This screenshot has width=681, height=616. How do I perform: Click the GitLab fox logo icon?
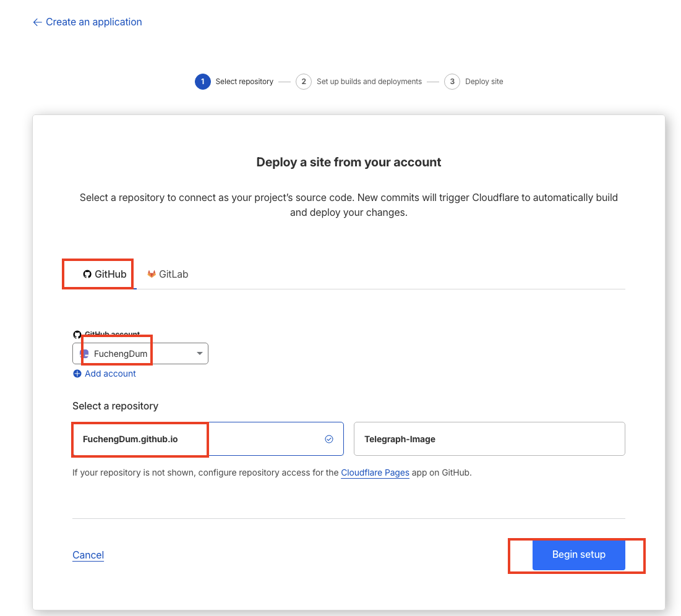(152, 274)
